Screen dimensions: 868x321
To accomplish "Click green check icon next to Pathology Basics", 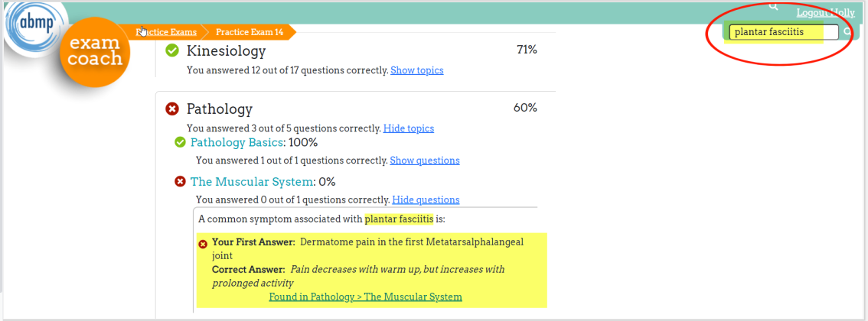I will 180,142.
